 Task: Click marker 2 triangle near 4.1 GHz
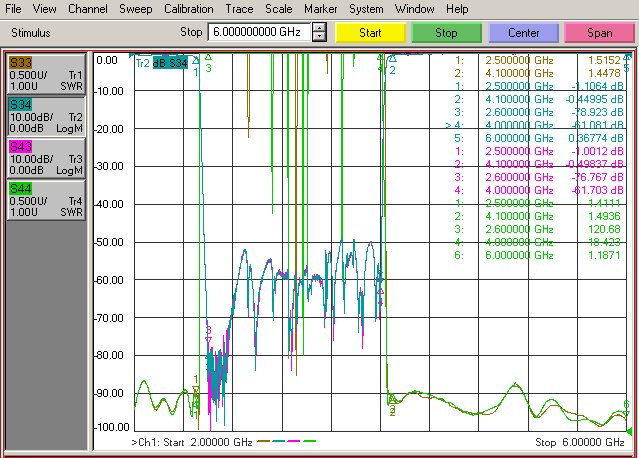point(392,59)
